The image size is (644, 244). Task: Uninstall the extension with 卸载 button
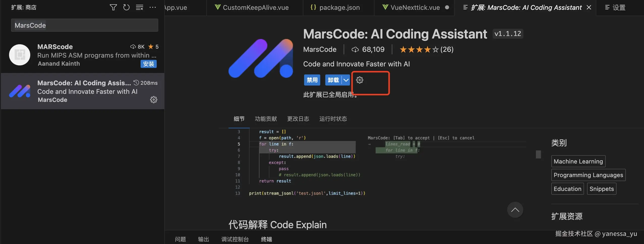point(333,80)
